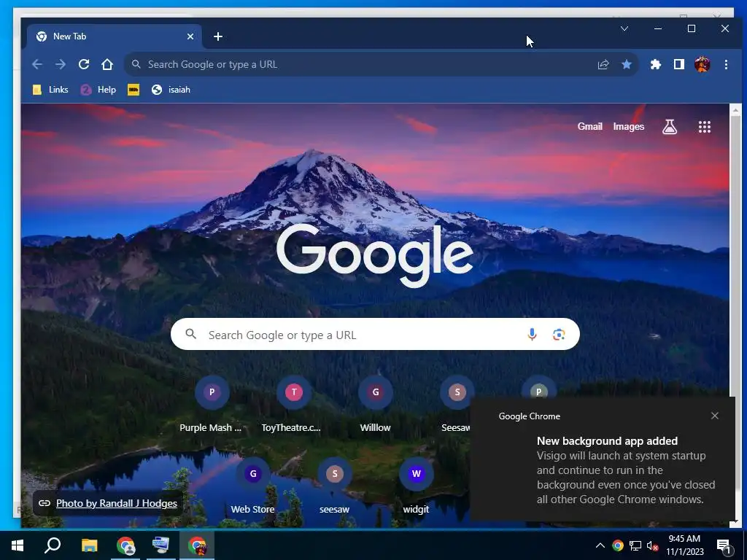Expand the tab search chevron
747x560 pixels.
(624, 28)
